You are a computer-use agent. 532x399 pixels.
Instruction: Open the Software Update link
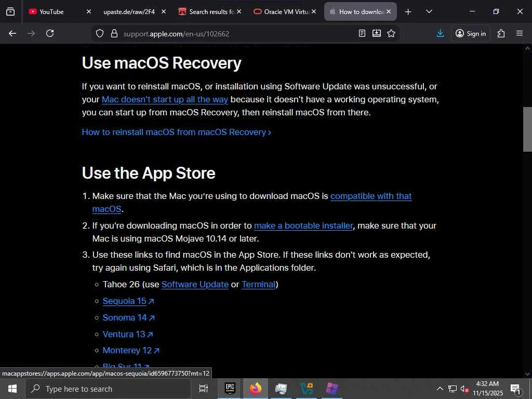pos(195,284)
